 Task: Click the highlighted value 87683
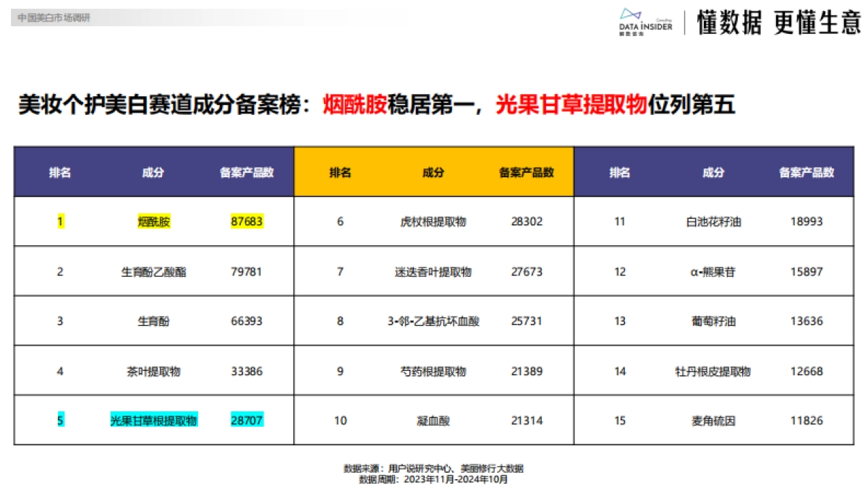click(246, 221)
